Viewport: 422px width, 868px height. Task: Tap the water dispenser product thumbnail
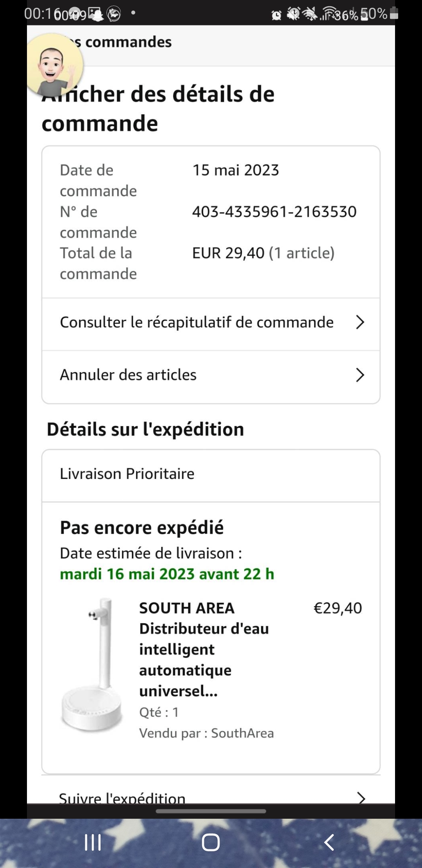click(92, 665)
